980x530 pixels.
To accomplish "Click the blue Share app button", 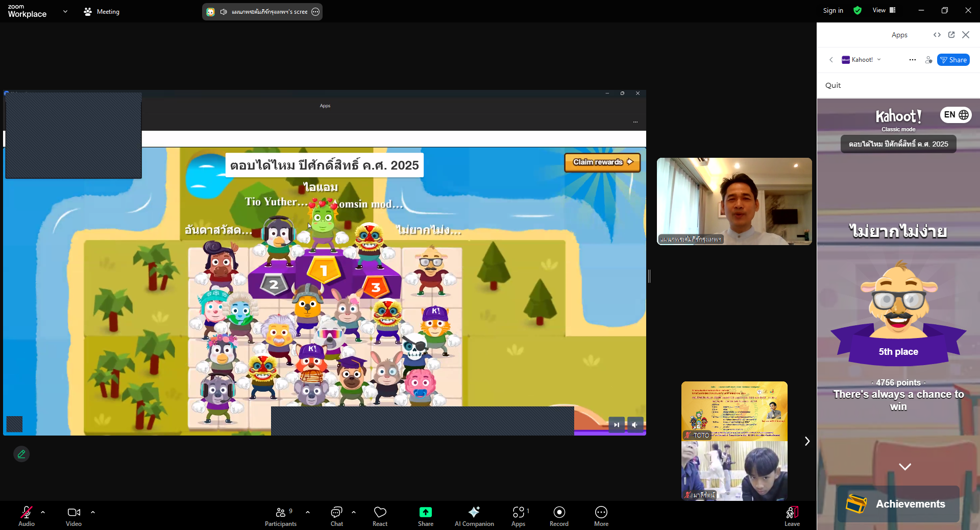I will tap(953, 60).
